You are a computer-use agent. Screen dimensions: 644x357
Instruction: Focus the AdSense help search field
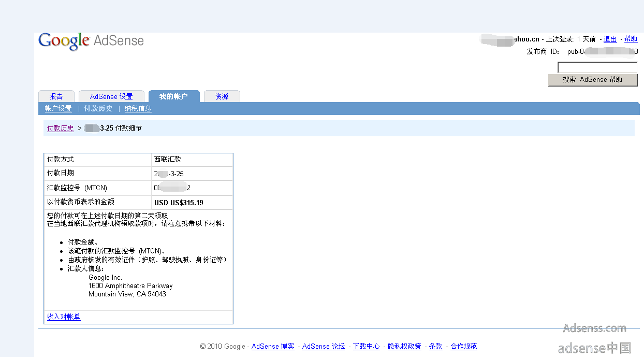click(x=597, y=67)
